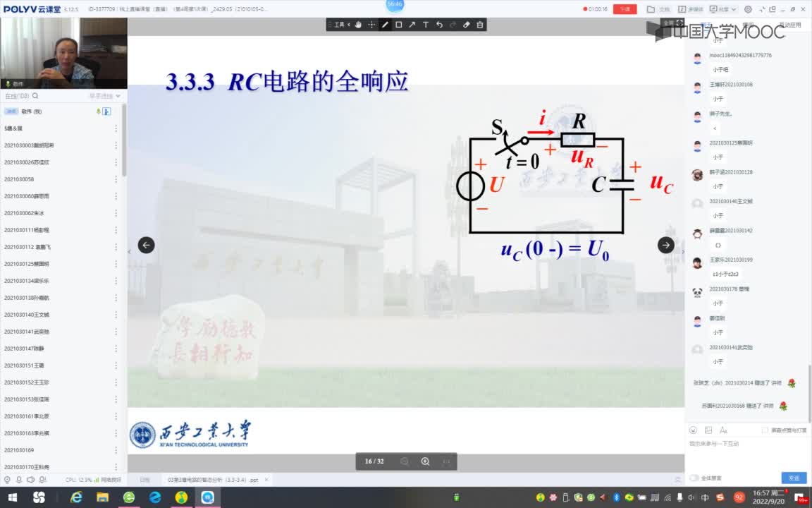Click the presenter webcam video
Image resolution: width=812 pixels, height=508 pixels.
coord(63,54)
